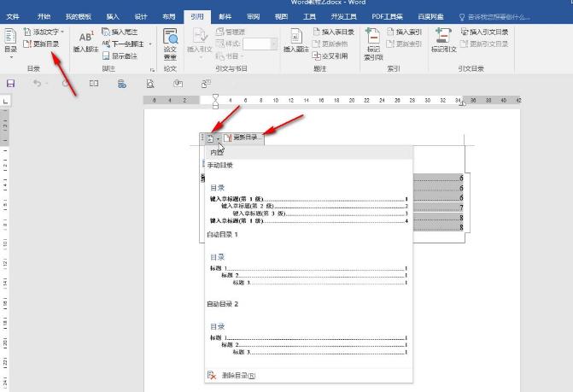The image size is (573, 392).
Task: Click the L tab selector beside ruler
Action: (5, 101)
